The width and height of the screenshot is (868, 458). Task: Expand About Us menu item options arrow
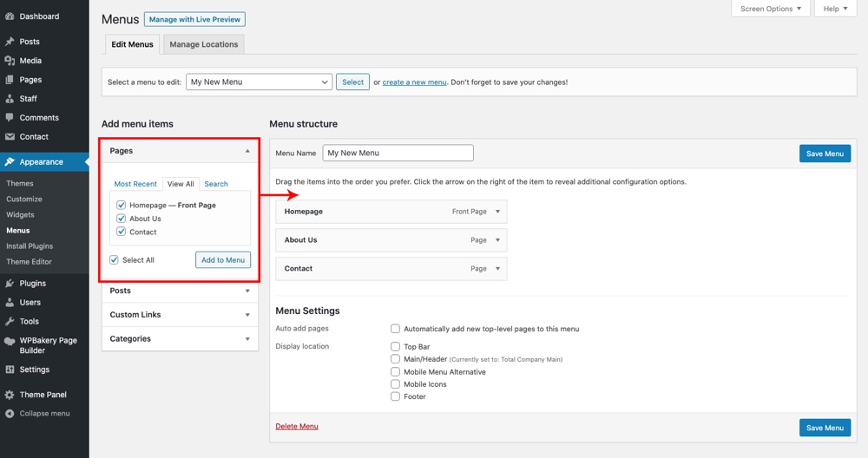click(x=497, y=240)
